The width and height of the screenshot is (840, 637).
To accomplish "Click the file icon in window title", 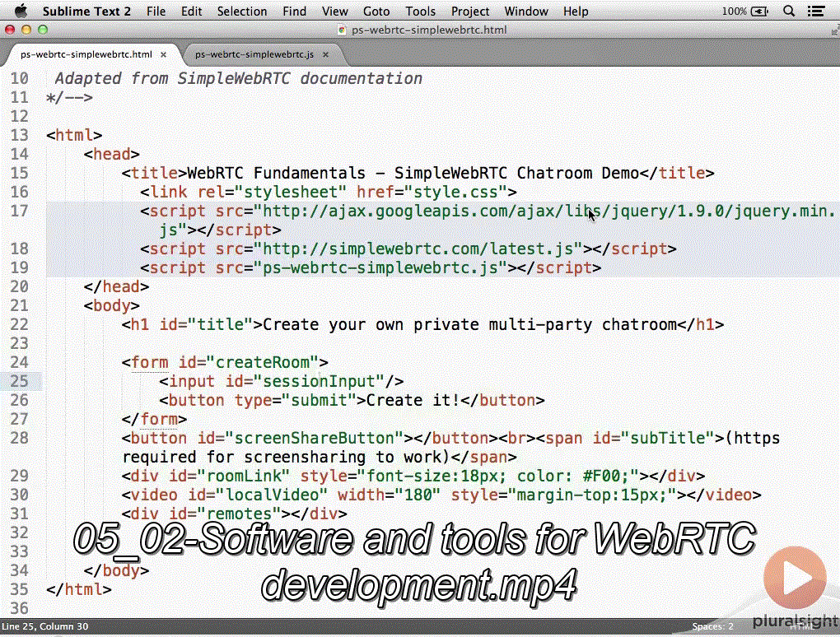I will pos(342,30).
